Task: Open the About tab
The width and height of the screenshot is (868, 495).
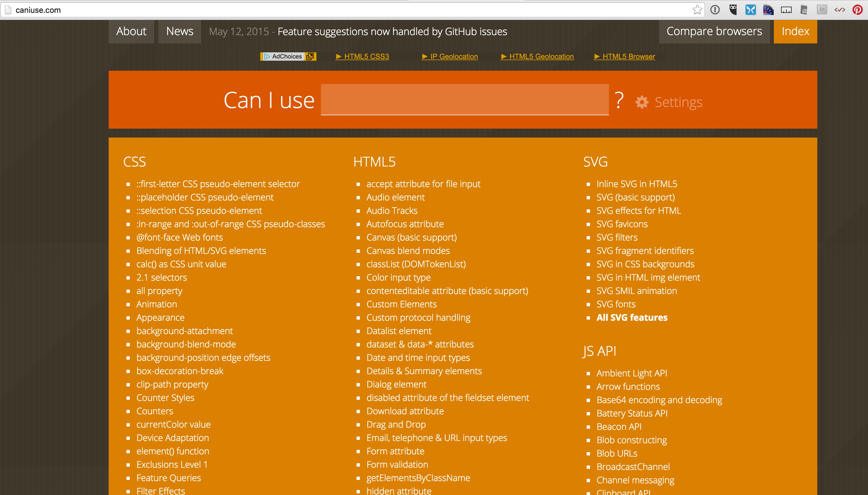Action: pyautogui.click(x=131, y=31)
